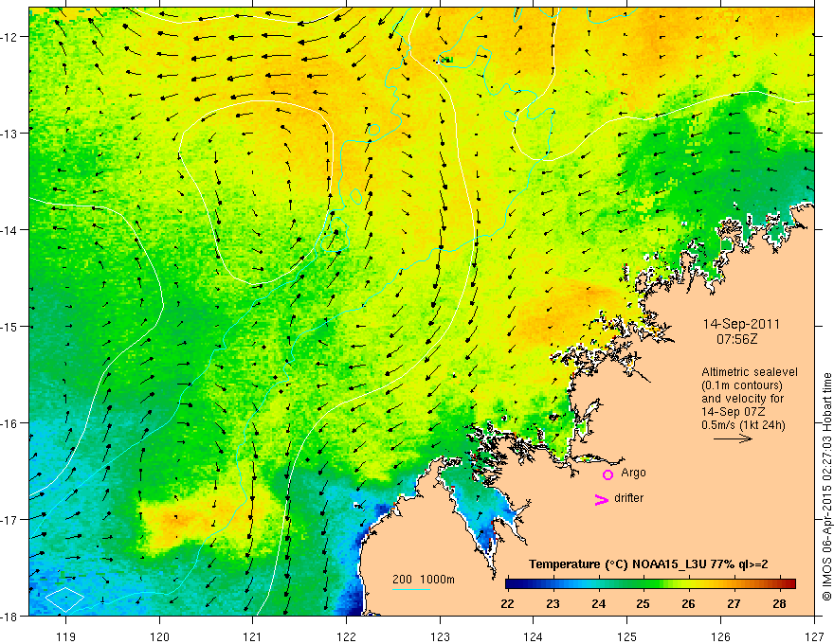The image size is (834, 644).
Task: Click the magenta drifter arrowhead legend marker
Action: (x=601, y=499)
